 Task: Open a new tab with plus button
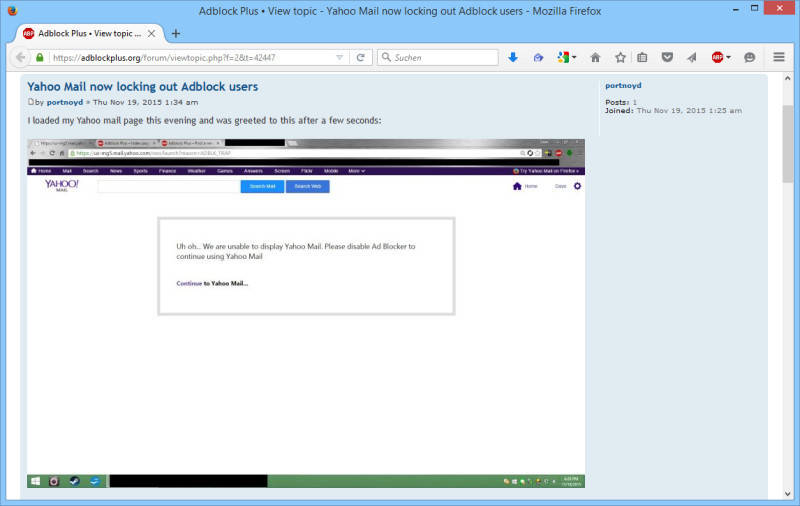[x=176, y=34]
